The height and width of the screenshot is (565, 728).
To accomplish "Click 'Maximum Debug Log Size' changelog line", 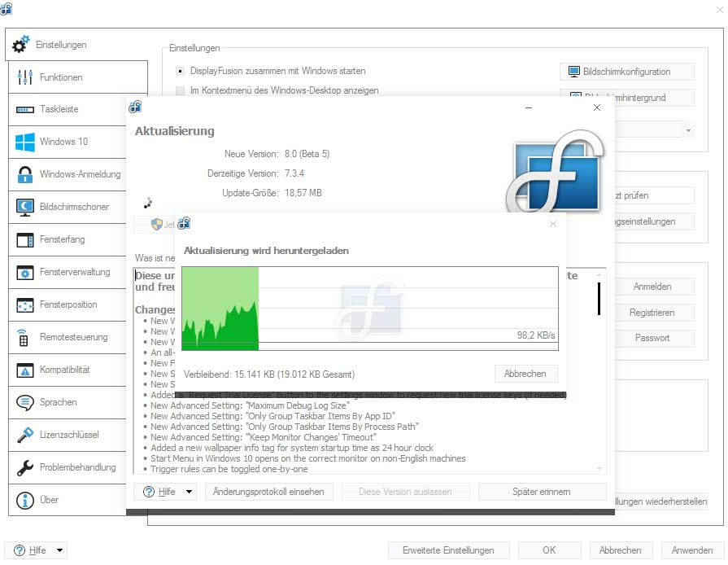I will pos(250,405).
